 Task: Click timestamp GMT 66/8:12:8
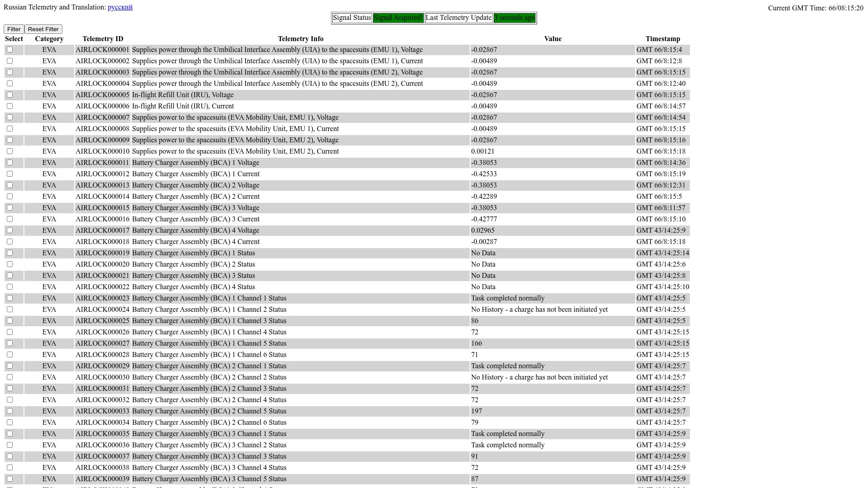pyautogui.click(x=659, y=61)
